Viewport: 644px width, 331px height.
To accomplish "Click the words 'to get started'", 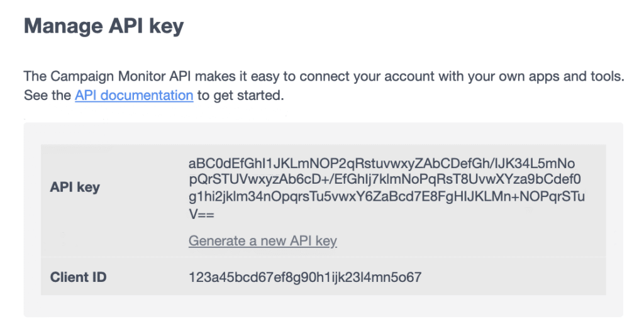I will (241, 96).
